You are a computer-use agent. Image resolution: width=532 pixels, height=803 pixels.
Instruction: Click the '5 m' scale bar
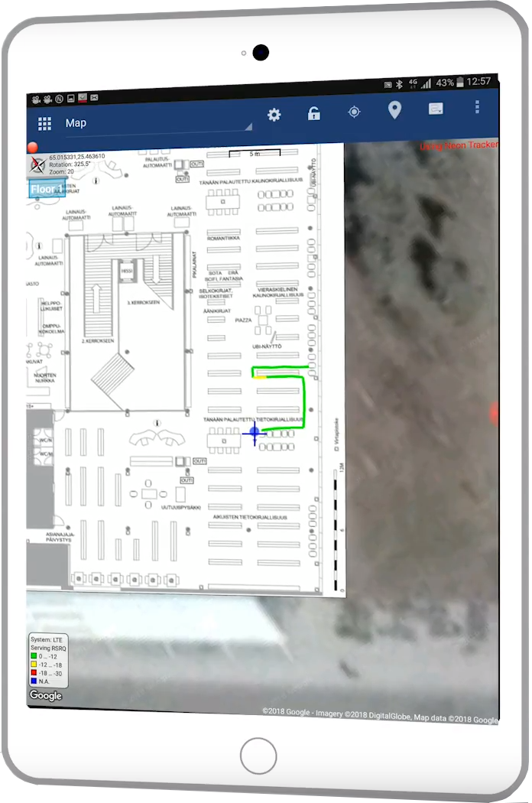point(255,153)
